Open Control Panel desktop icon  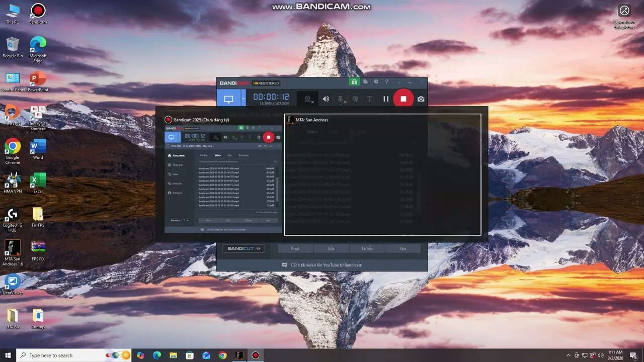tap(13, 81)
